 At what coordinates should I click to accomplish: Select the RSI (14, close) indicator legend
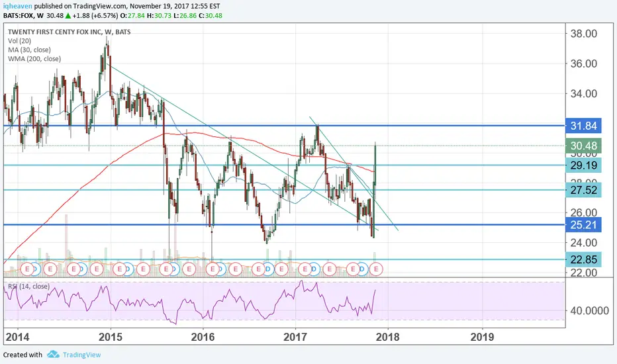[28, 287]
